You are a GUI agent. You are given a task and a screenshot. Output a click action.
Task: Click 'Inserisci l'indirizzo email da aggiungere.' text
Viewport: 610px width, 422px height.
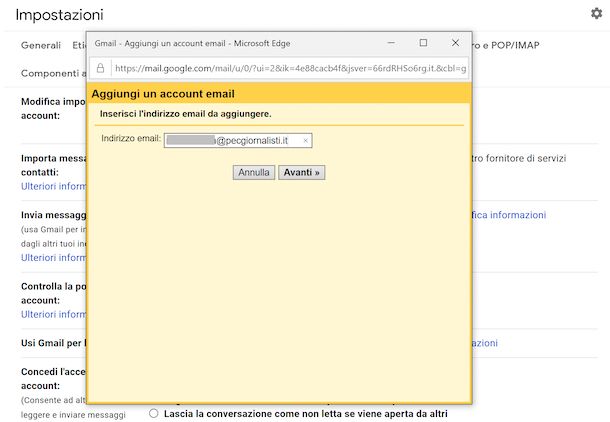click(186, 114)
